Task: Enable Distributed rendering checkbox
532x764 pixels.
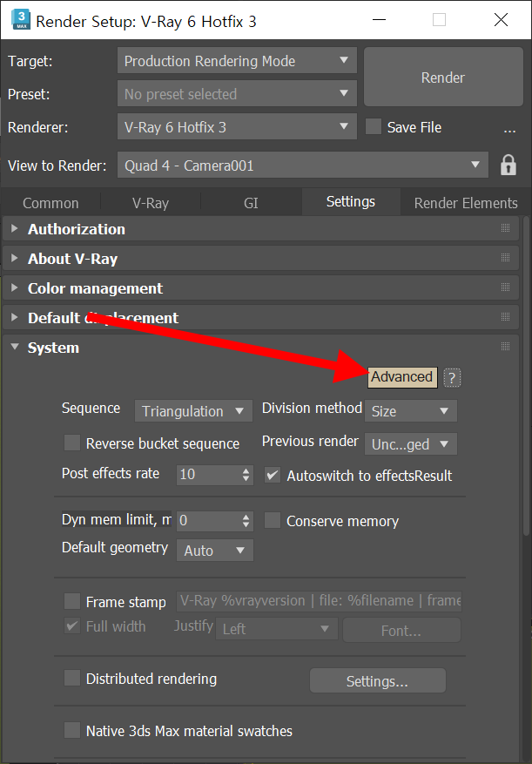Action: point(72,679)
